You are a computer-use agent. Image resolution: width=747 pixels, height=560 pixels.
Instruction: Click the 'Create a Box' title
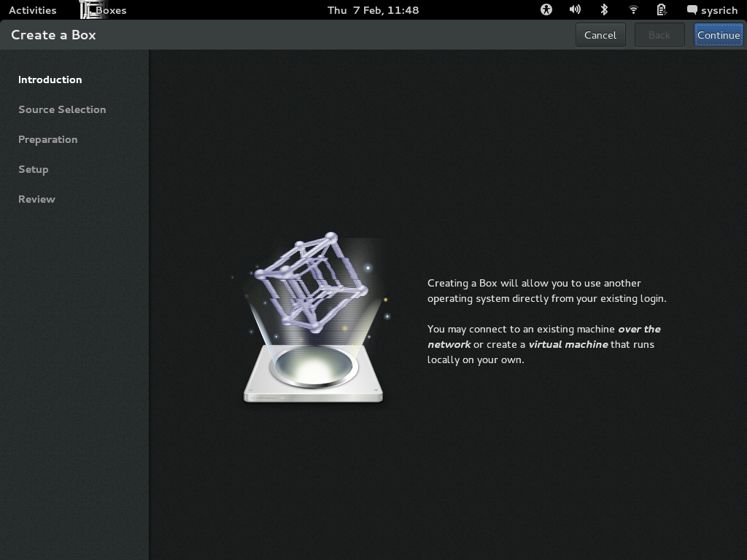coord(53,35)
